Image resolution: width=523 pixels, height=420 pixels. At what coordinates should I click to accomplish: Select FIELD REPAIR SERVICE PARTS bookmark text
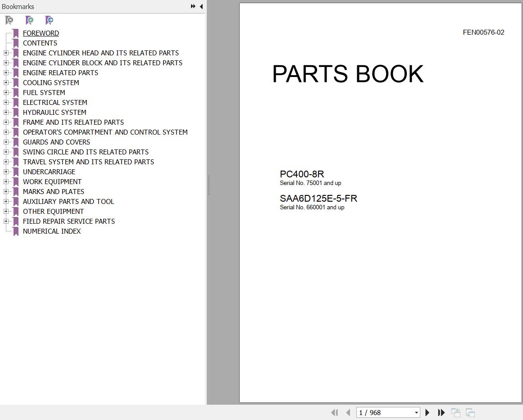point(69,221)
